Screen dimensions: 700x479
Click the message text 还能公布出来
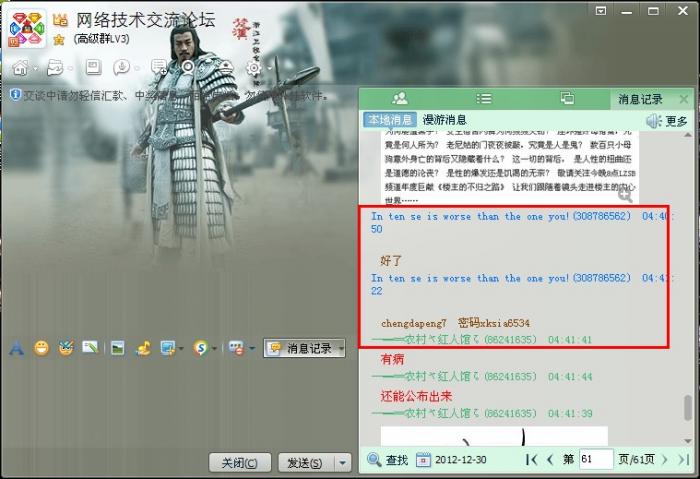tap(416, 396)
